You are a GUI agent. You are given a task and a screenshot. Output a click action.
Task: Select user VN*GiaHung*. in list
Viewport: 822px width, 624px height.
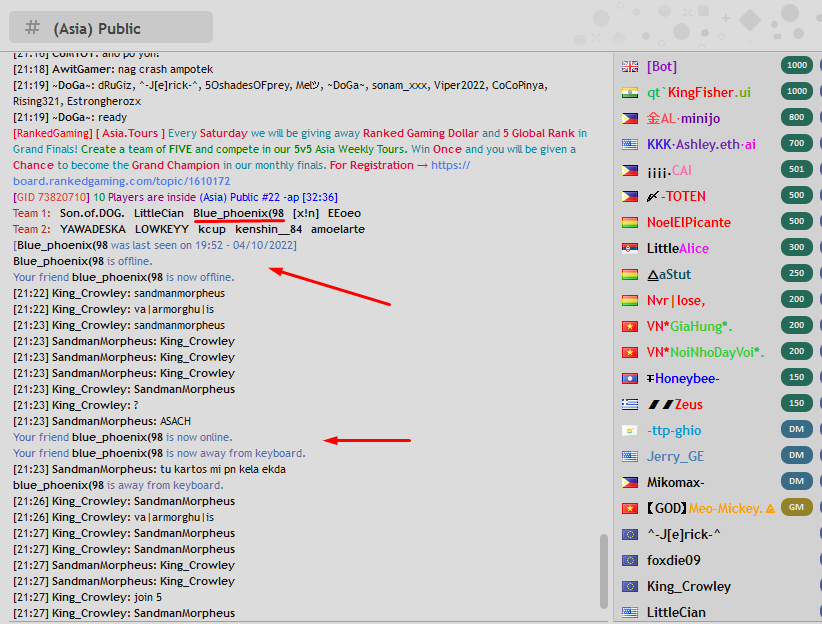click(x=689, y=327)
